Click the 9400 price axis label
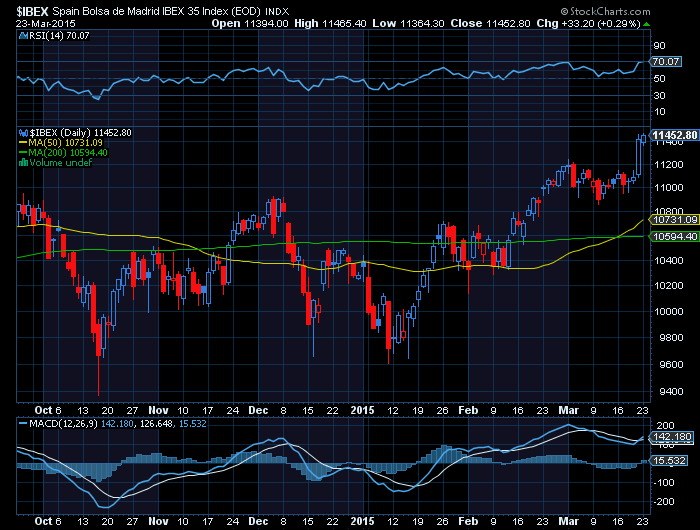The height and width of the screenshot is (530, 700). 671,392
